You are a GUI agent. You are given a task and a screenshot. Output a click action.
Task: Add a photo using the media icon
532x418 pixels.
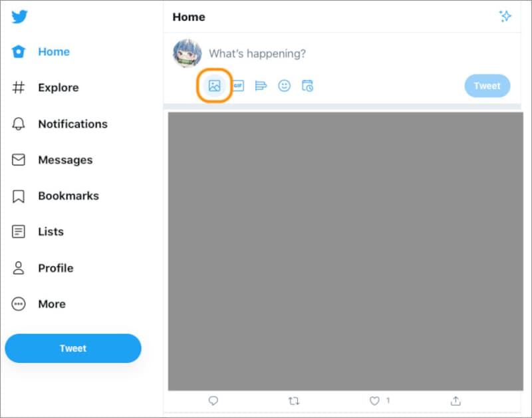(x=214, y=86)
